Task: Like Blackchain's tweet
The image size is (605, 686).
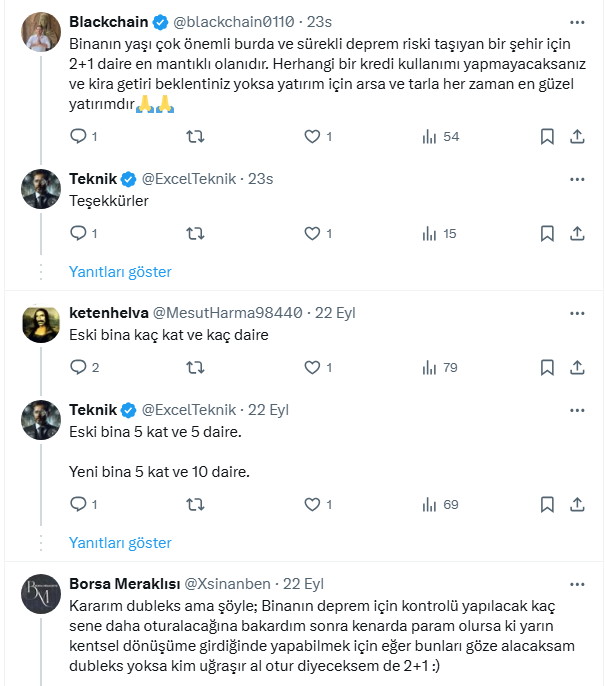Action: (312, 136)
